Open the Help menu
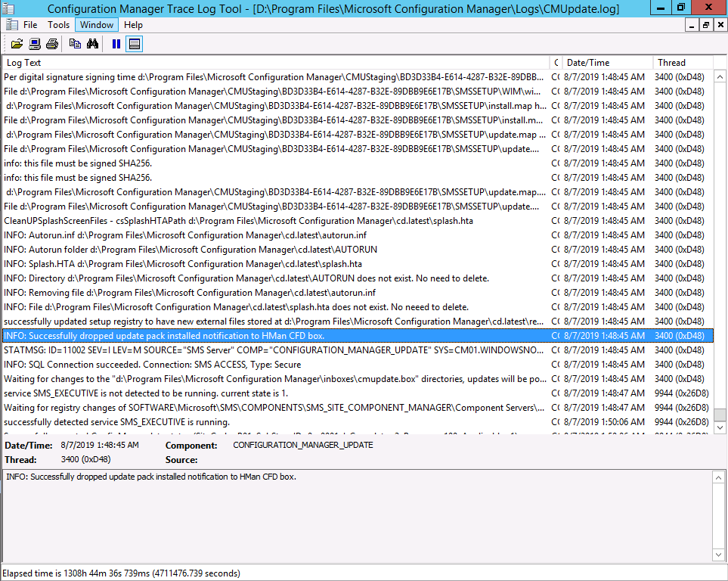Image resolution: width=728 pixels, height=581 pixels. 133,25
